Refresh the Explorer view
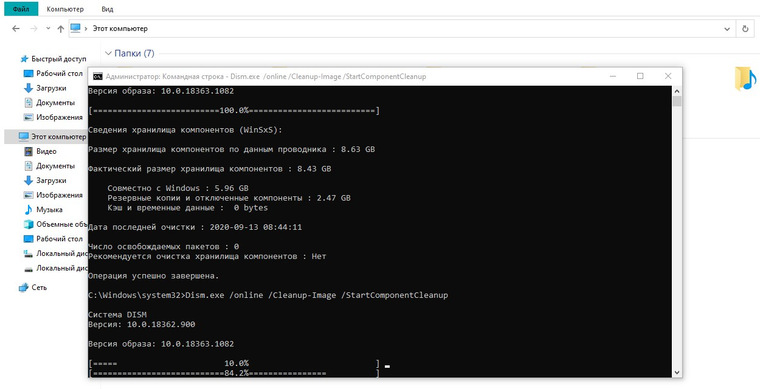 pyautogui.click(x=745, y=29)
